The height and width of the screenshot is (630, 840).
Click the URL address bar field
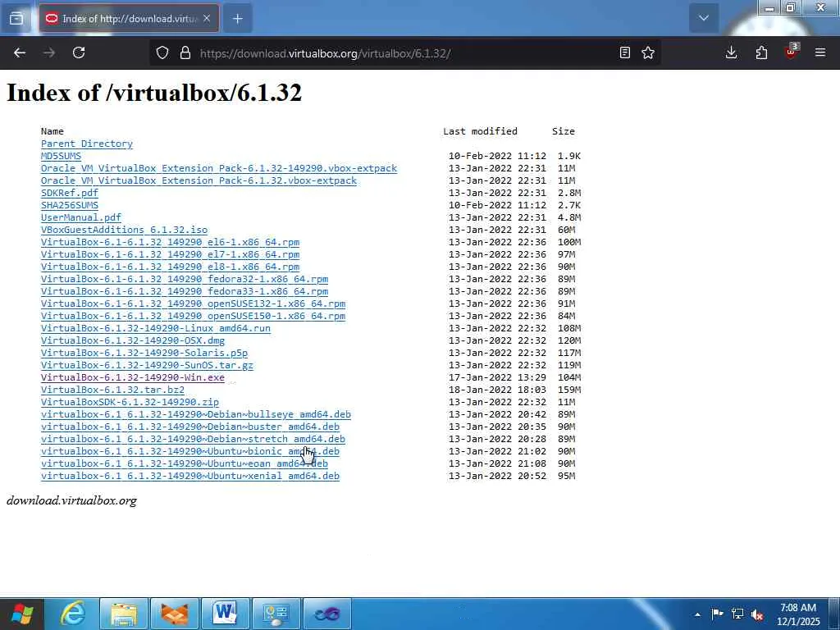404,53
